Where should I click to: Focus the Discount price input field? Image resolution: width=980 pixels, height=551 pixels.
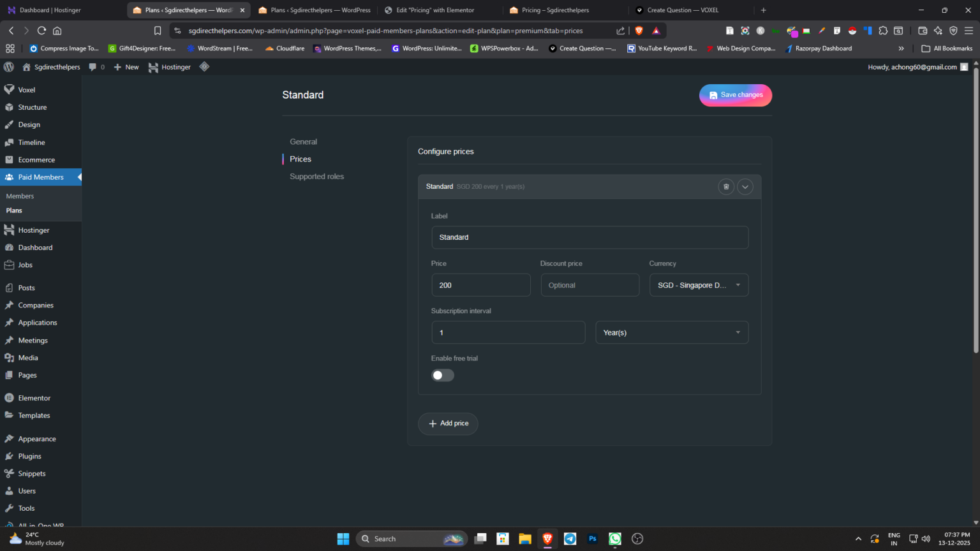590,285
